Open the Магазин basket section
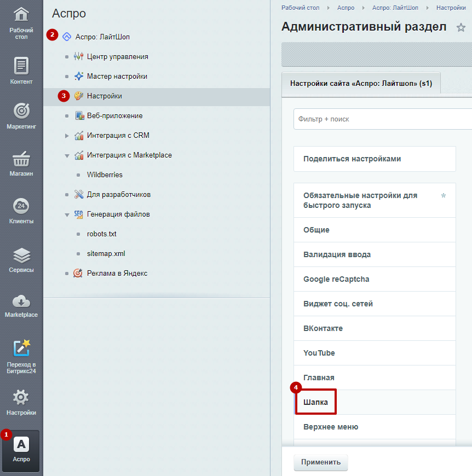 pyautogui.click(x=21, y=164)
